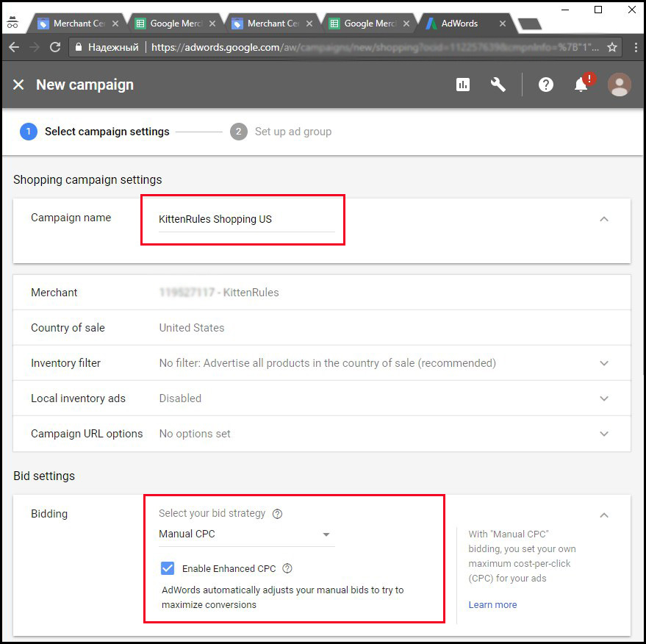Open the account avatar menu
This screenshot has width=646, height=644.
[619, 85]
